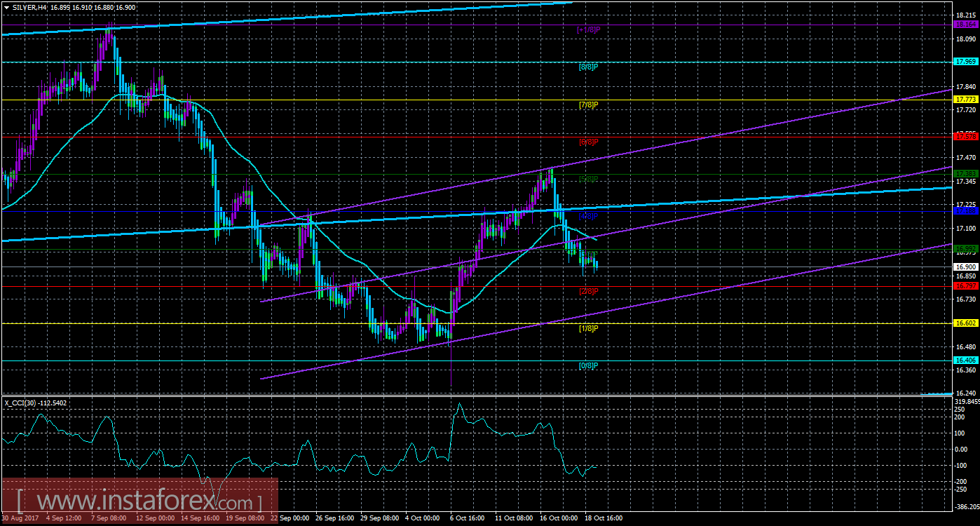This screenshot has height=526, width=980.
Task: Click the 11 Oct 08:00 time label
Action: [512, 519]
